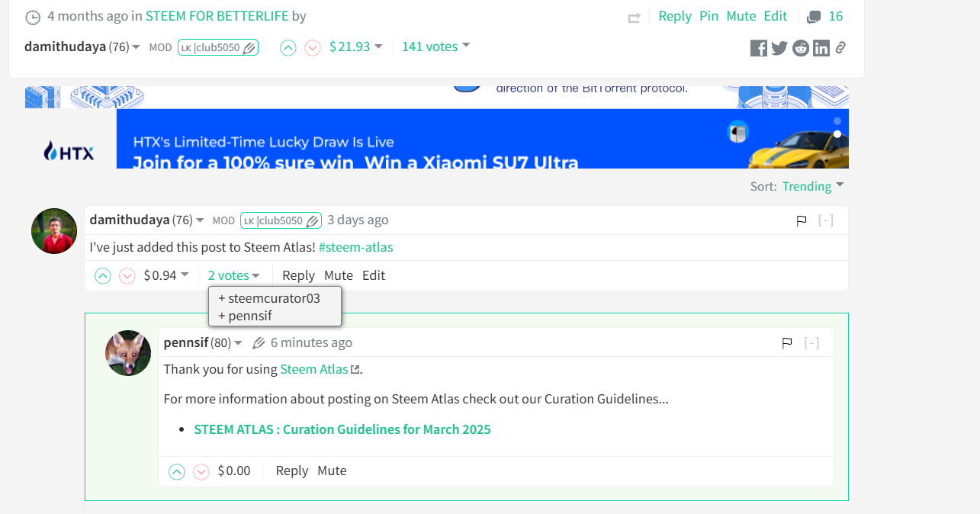This screenshot has width=980, height=514.
Task: Expand the $0.94 payout dropdown
Action: [166, 275]
